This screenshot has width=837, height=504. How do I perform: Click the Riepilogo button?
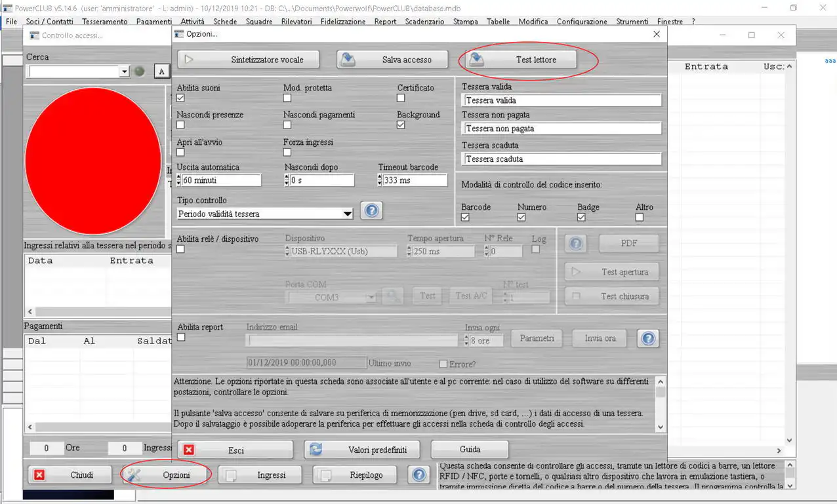356,475
